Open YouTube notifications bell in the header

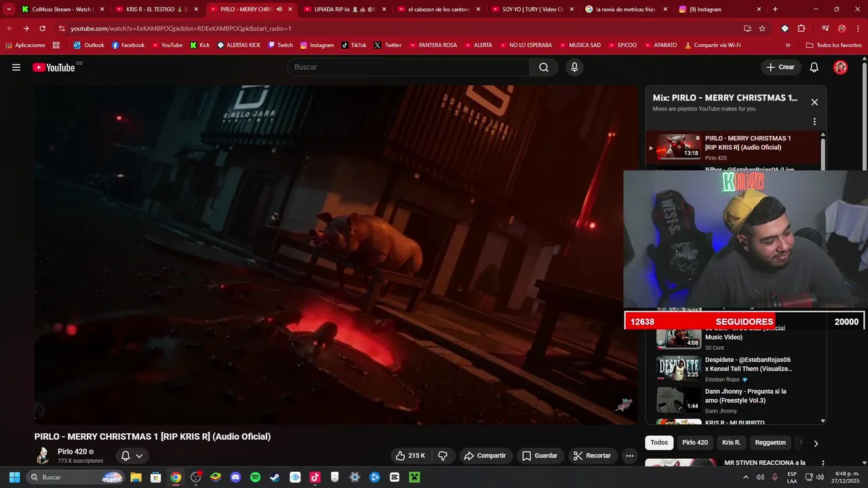click(x=814, y=67)
